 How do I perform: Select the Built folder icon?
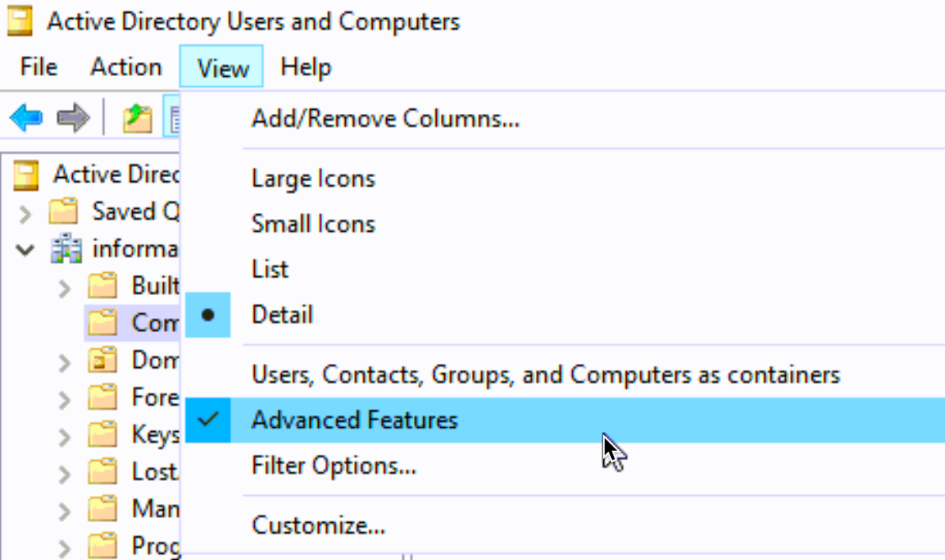pyautogui.click(x=102, y=286)
